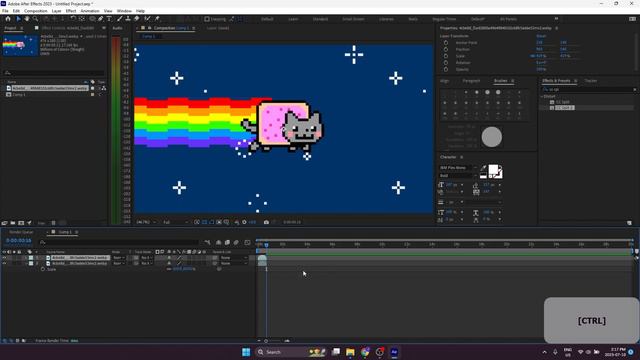
Task: Toggle the Anchor Point stopwatch
Action: [x=446, y=42]
